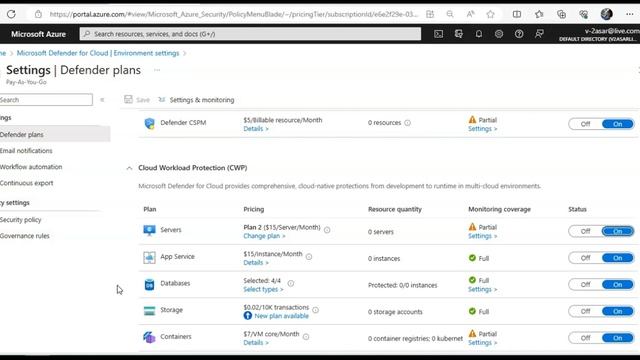Open Defender CSPM Details link

pyautogui.click(x=256, y=129)
